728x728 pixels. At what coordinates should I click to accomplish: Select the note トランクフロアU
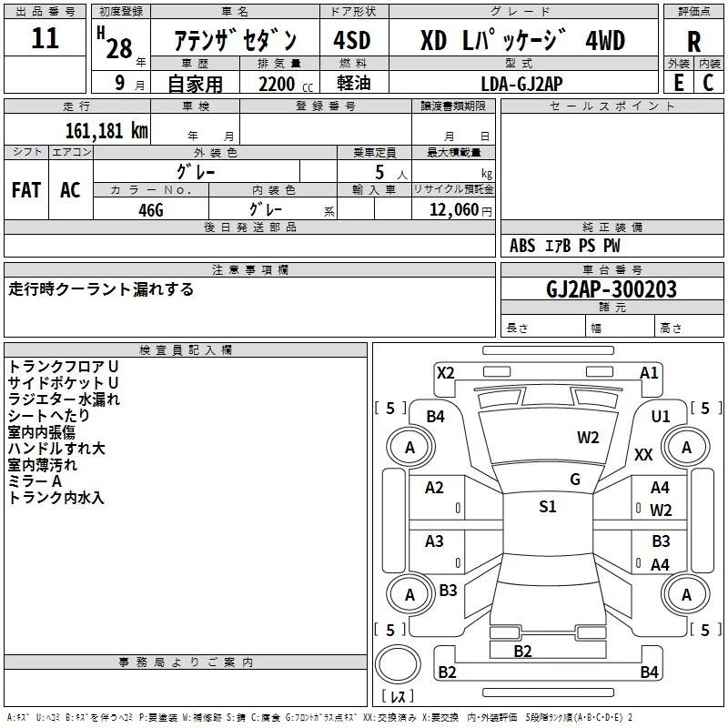(63, 367)
